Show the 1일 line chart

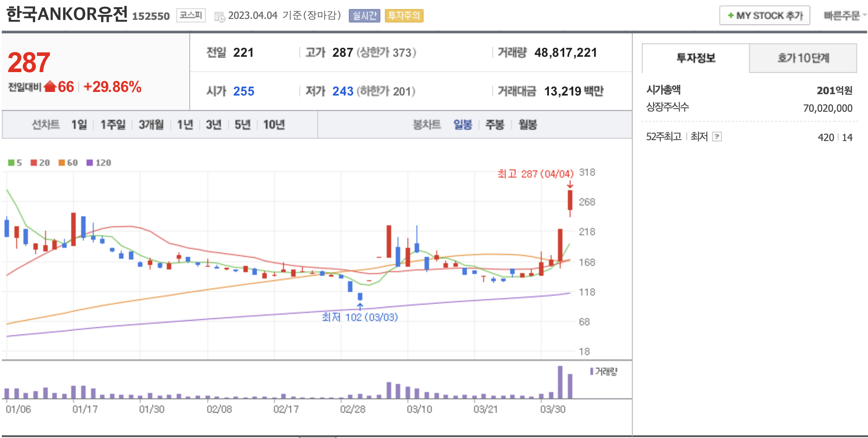(x=79, y=125)
